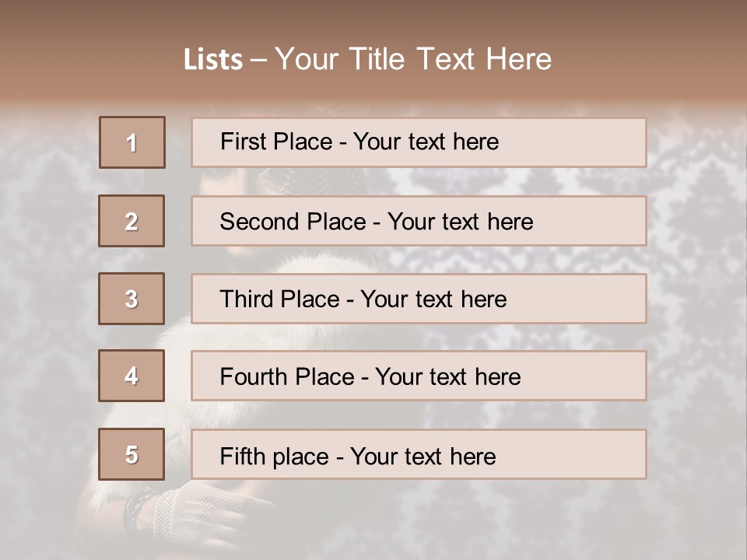Click the dark wristwatch in background photo
The height and width of the screenshot is (560, 747).
click(x=137, y=509)
